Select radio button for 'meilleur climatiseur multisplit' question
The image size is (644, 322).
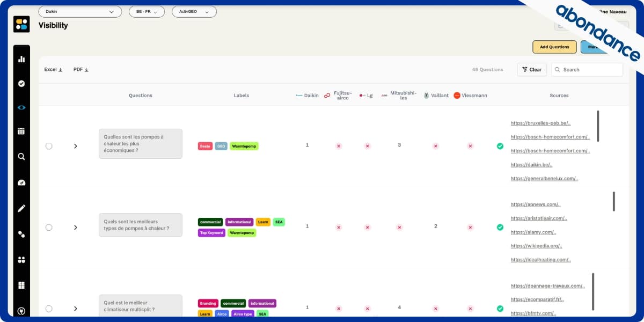49,309
